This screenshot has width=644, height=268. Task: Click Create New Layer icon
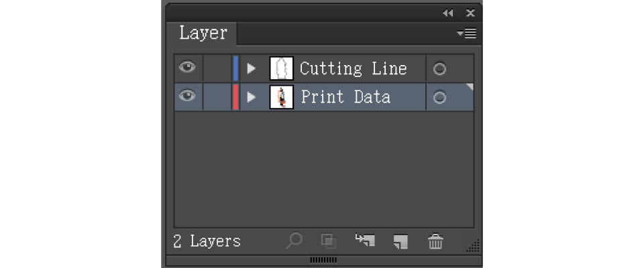(400, 241)
